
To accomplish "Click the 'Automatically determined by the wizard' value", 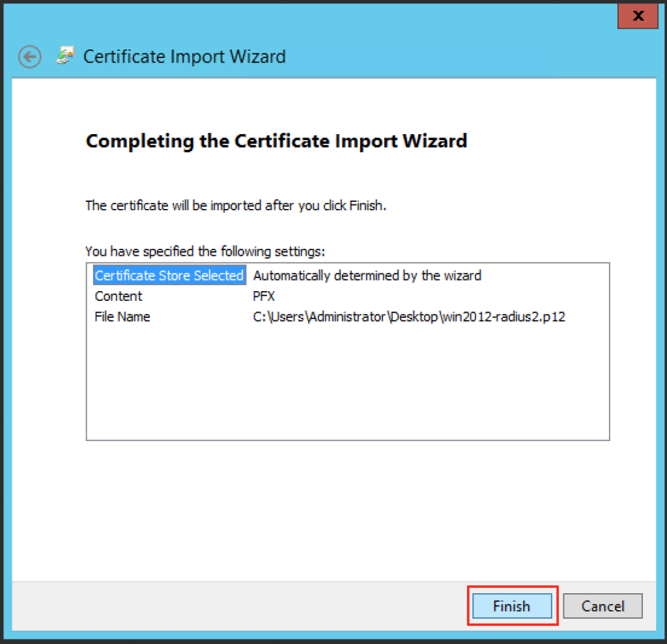I will pyautogui.click(x=367, y=275).
